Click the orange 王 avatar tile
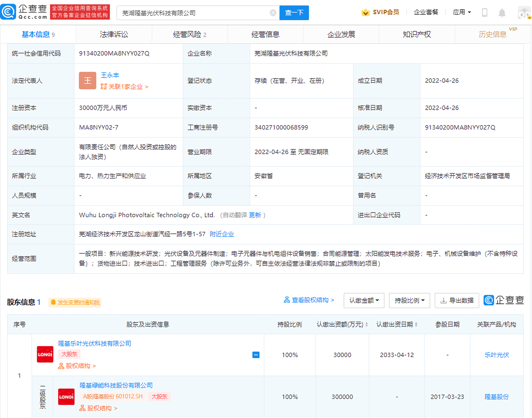This screenshot has width=532, height=418. coord(87,81)
